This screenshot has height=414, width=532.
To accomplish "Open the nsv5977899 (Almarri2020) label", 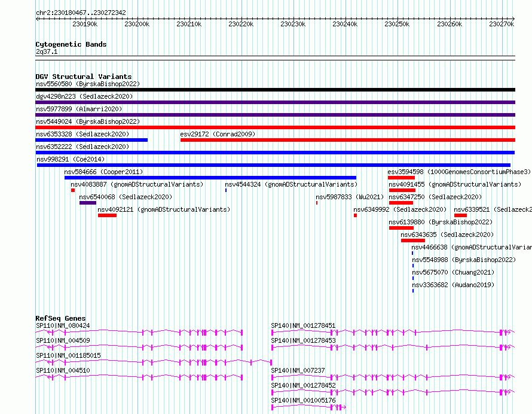I will click(79, 109).
